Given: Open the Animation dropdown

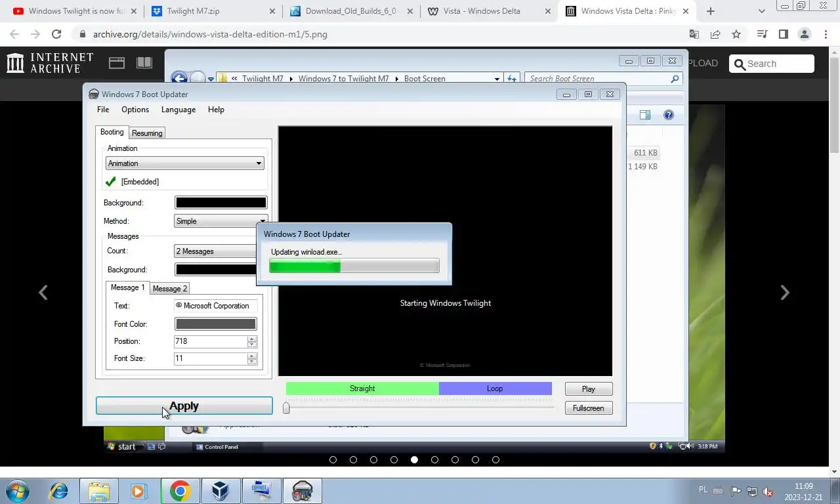Looking at the screenshot, I should [184, 163].
